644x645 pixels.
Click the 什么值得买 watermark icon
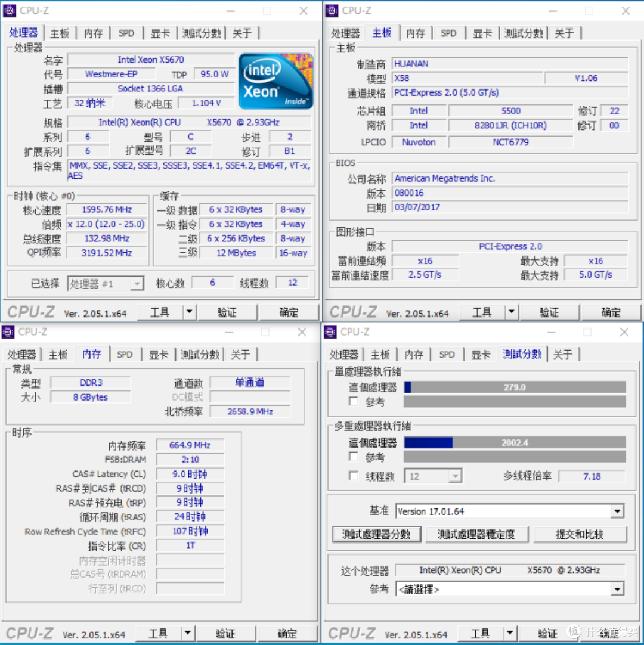574,630
